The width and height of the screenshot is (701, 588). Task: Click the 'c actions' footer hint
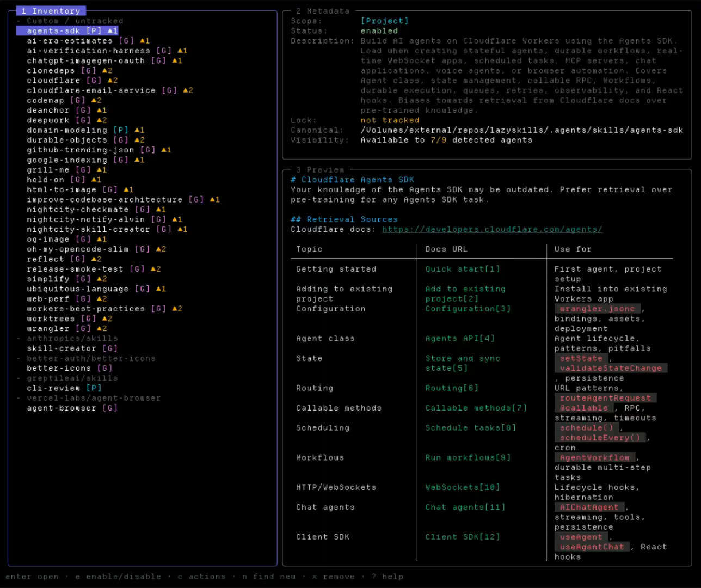[201, 577]
